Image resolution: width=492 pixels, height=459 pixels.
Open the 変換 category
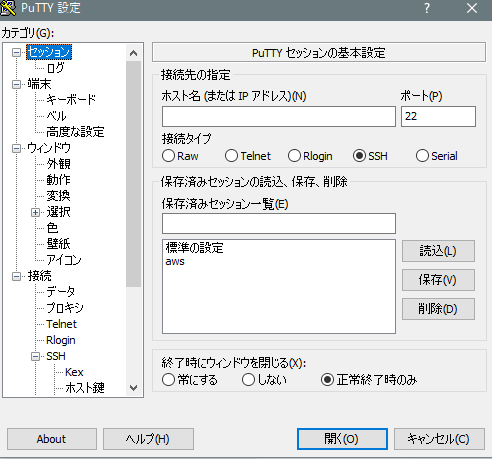(x=58, y=196)
